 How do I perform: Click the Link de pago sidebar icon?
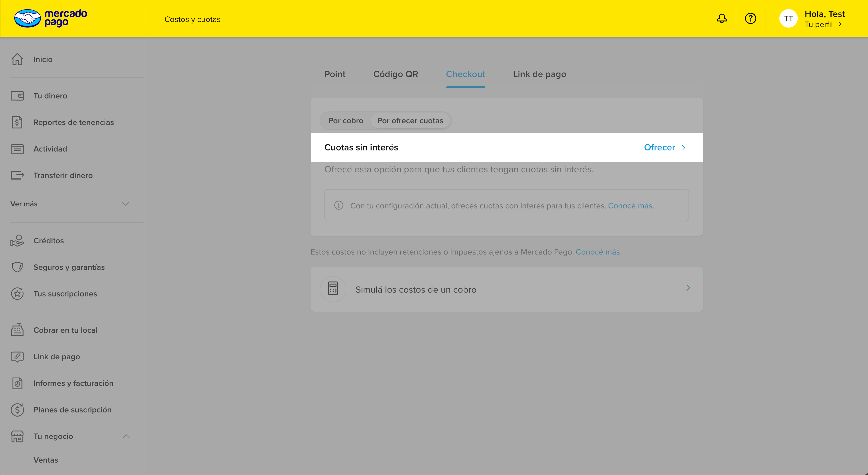[17, 357]
